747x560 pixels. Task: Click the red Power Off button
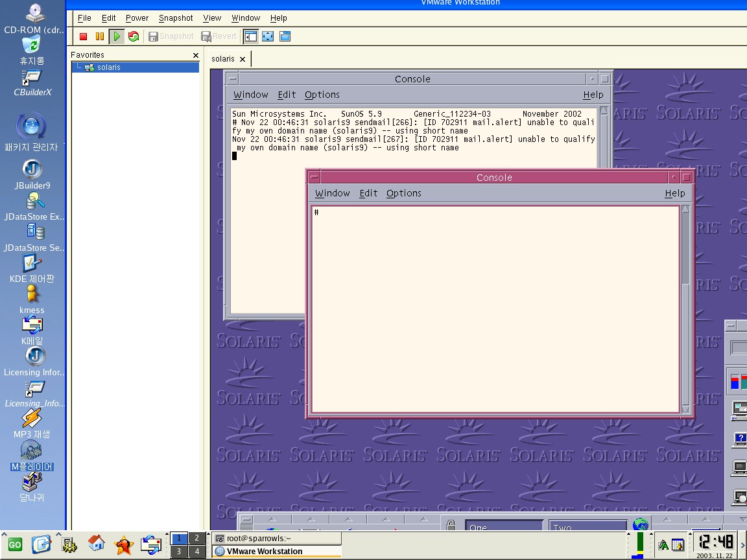[83, 37]
